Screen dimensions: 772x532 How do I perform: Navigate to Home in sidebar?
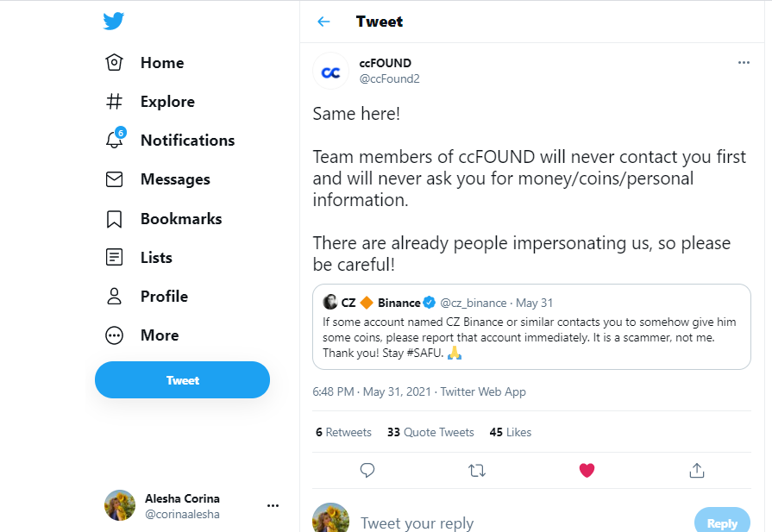(145, 62)
